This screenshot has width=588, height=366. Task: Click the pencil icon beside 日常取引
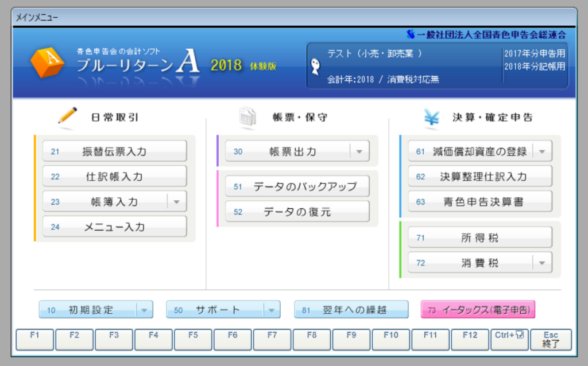click(68, 116)
